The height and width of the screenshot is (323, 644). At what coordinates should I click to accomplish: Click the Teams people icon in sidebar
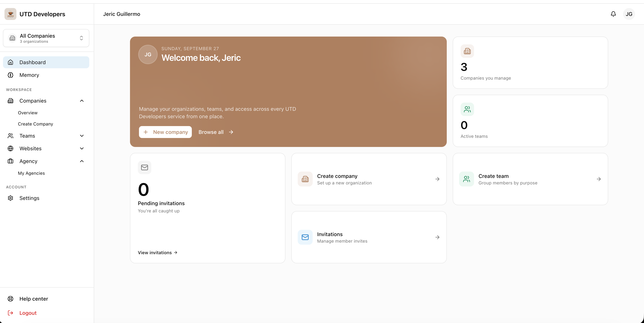(x=10, y=136)
